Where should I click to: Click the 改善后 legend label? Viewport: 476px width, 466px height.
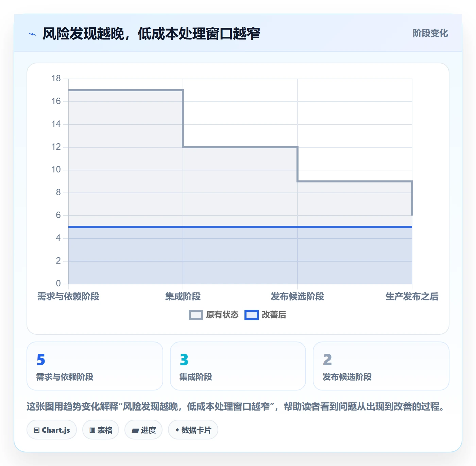point(274,315)
